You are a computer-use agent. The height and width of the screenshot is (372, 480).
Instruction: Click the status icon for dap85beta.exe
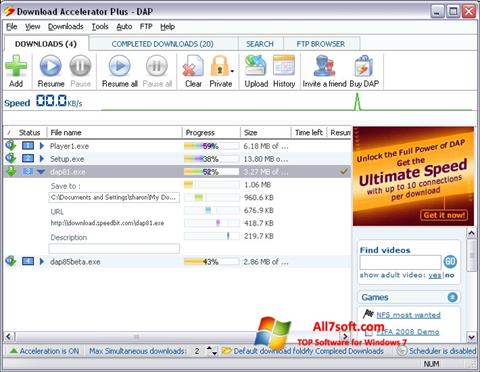(x=11, y=261)
